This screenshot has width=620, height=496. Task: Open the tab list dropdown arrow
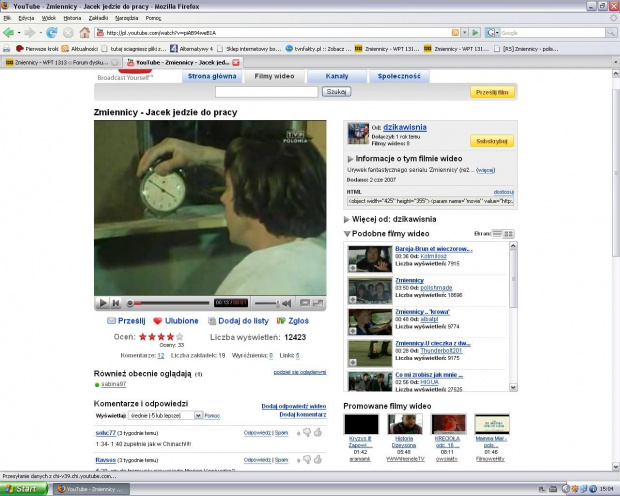[x=615, y=62]
